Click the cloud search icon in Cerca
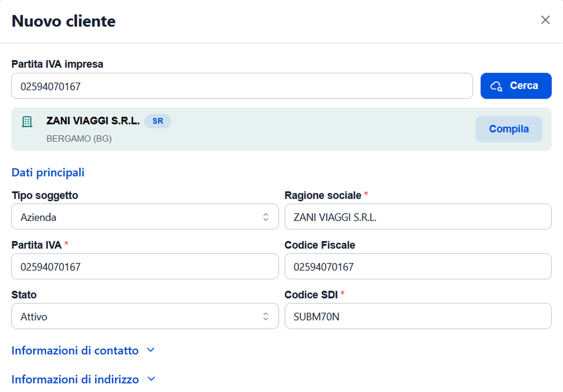This screenshot has width=563, height=392. (496, 86)
